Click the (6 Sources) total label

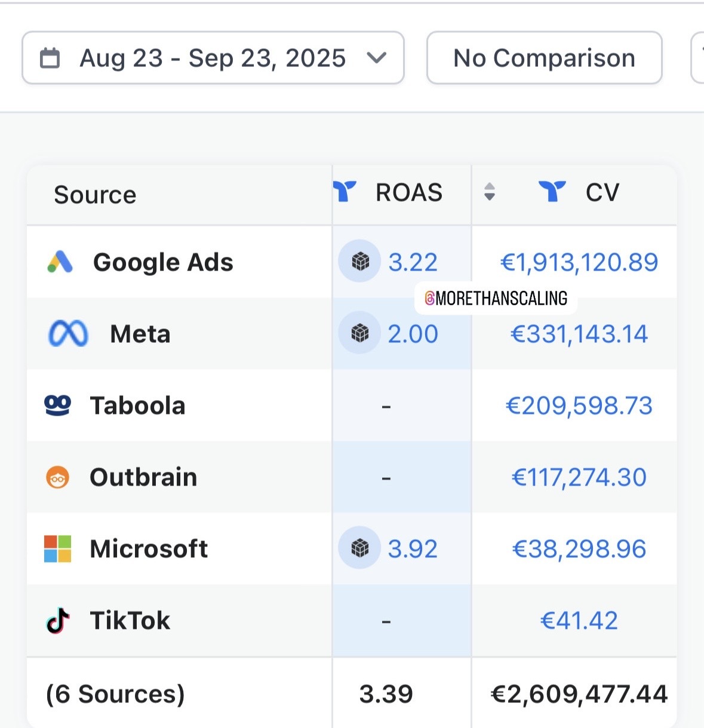(115, 694)
